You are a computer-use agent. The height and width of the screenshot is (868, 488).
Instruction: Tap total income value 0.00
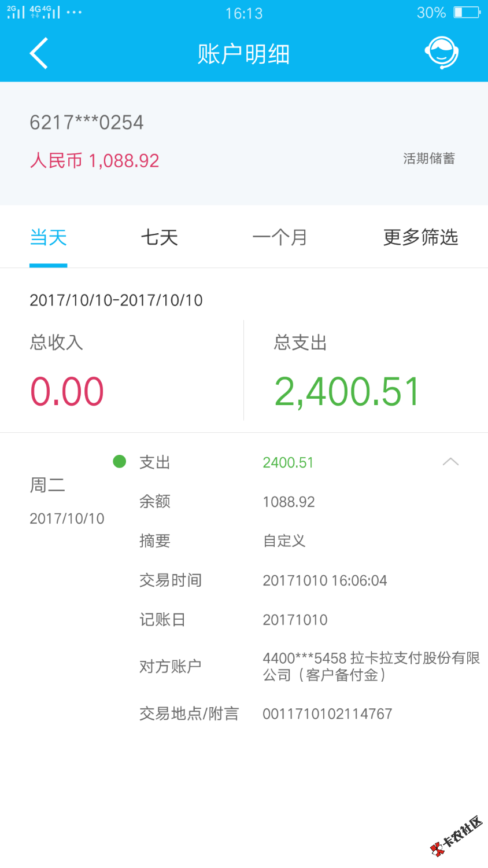pos(67,391)
